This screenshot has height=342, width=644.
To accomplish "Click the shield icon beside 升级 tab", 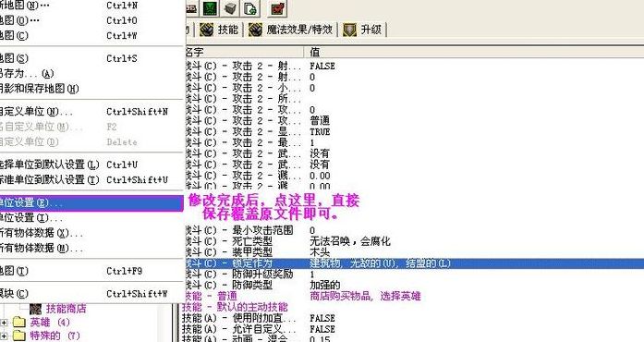I will tap(349, 30).
